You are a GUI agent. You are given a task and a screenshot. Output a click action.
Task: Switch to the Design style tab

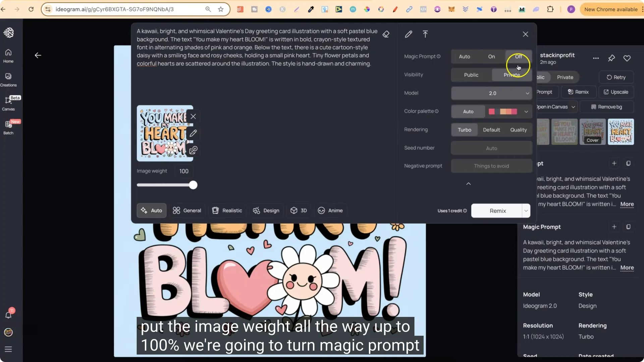coord(266,210)
